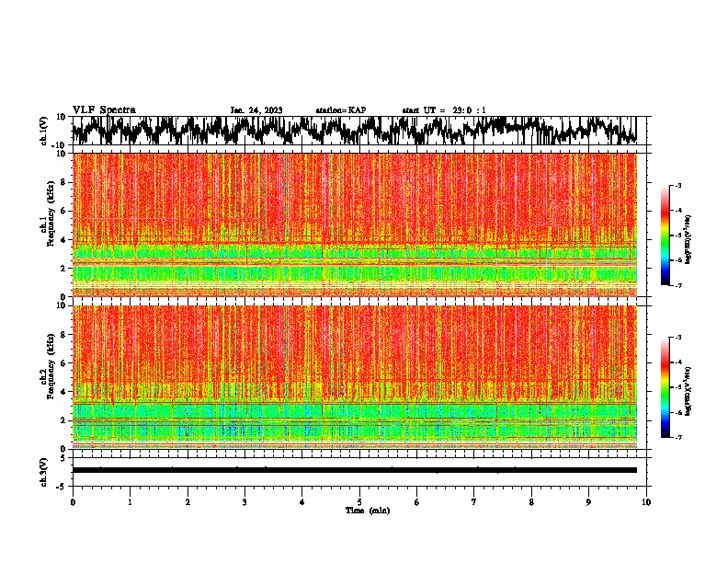Click time axis tick label "10"
This screenshot has width=728, height=563.
[646, 502]
